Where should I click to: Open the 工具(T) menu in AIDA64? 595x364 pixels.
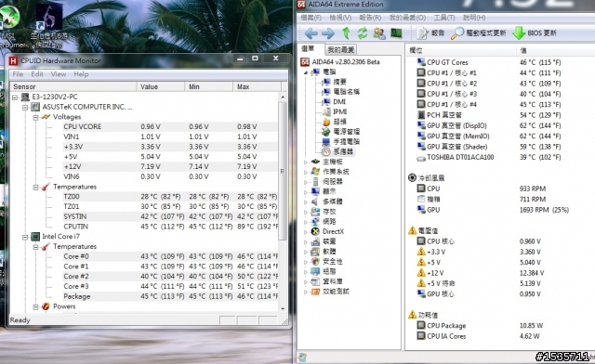(444, 18)
